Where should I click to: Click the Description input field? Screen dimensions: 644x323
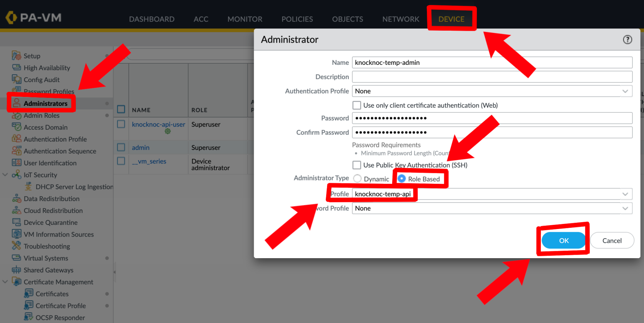point(492,77)
